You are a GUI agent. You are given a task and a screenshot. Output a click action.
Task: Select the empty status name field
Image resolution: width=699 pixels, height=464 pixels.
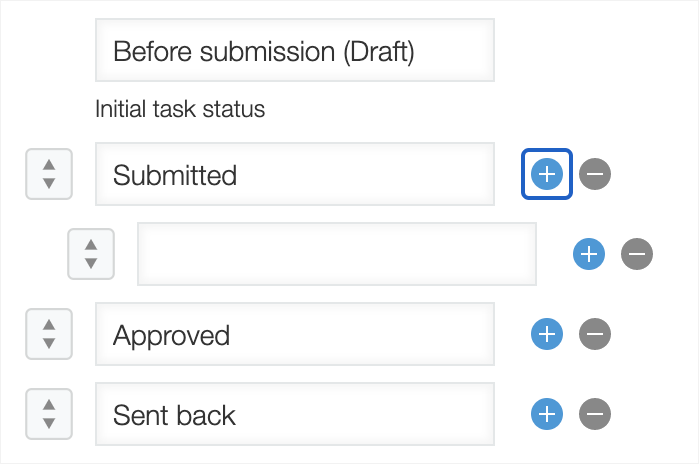click(x=336, y=254)
